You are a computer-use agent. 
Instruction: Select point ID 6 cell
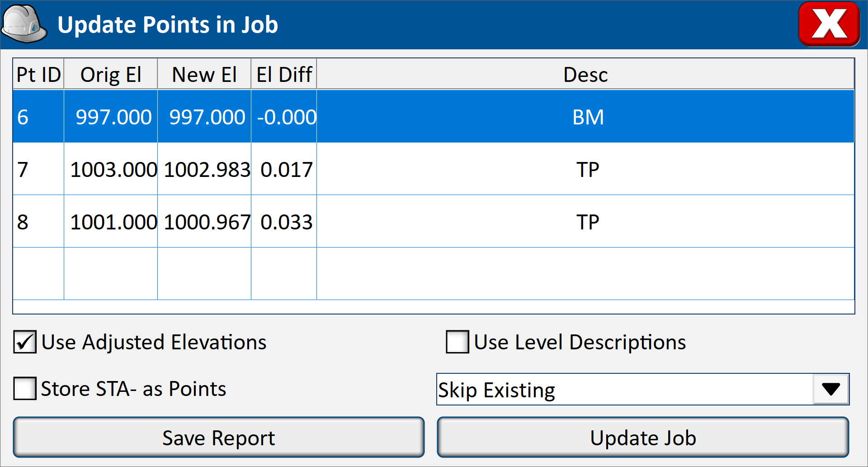pyautogui.click(x=38, y=117)
